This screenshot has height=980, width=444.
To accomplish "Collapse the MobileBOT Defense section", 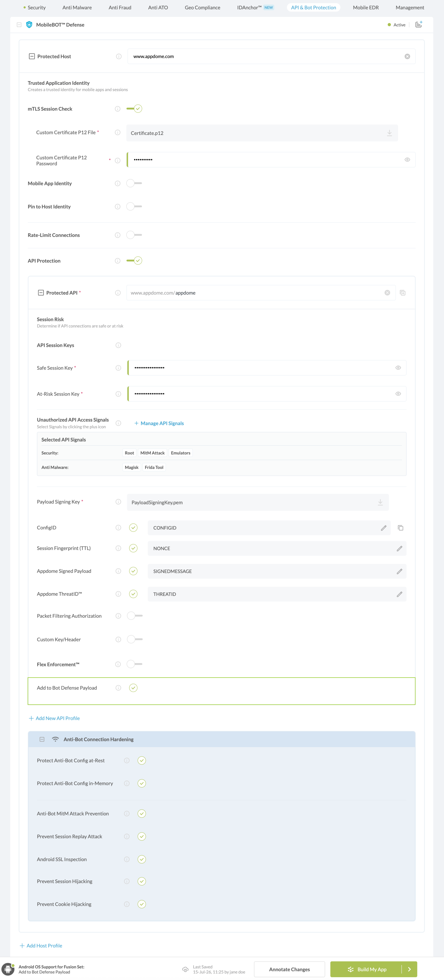I will (19, 25).
